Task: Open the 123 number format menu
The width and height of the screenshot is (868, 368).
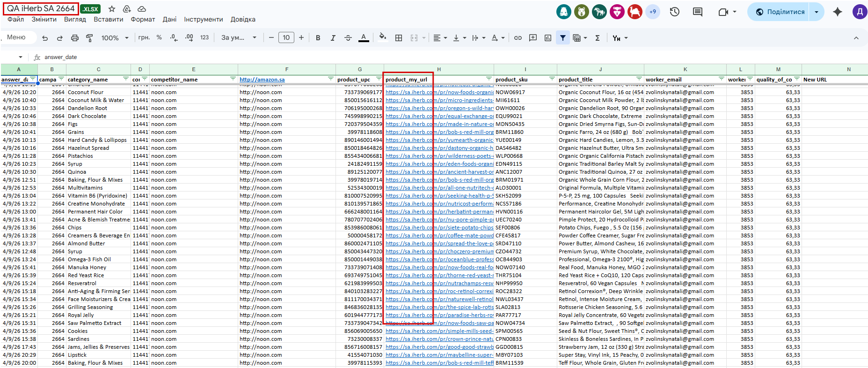Action: [x=204, y=37]
